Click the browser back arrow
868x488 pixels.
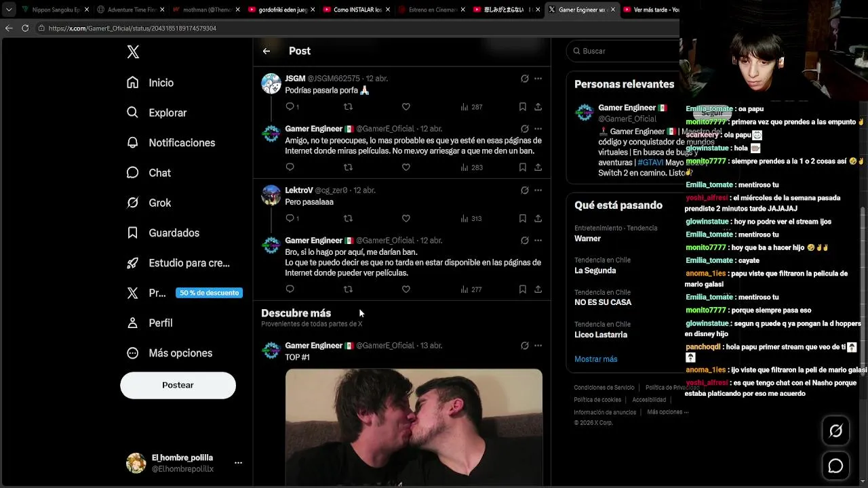click(9, 28)
